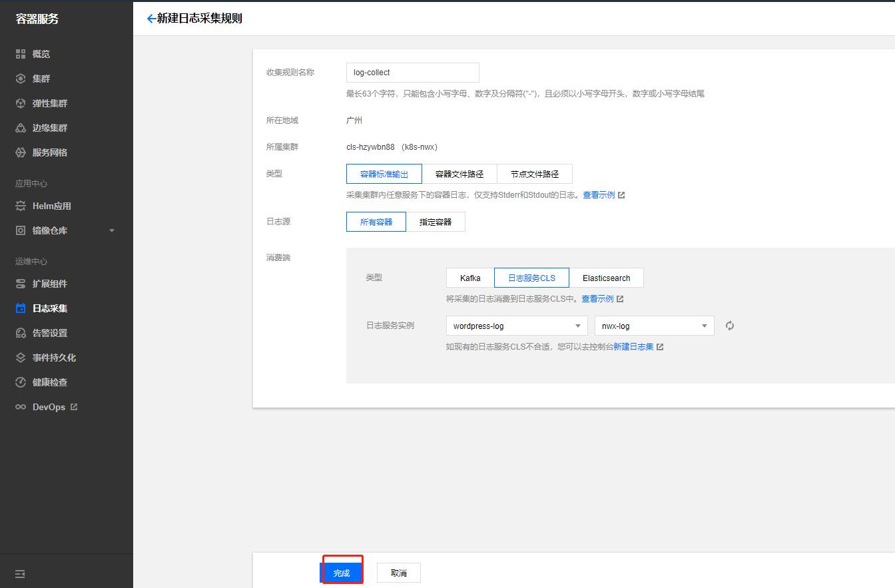Open the wordpress-log logset dropdown

click(517, 326)
